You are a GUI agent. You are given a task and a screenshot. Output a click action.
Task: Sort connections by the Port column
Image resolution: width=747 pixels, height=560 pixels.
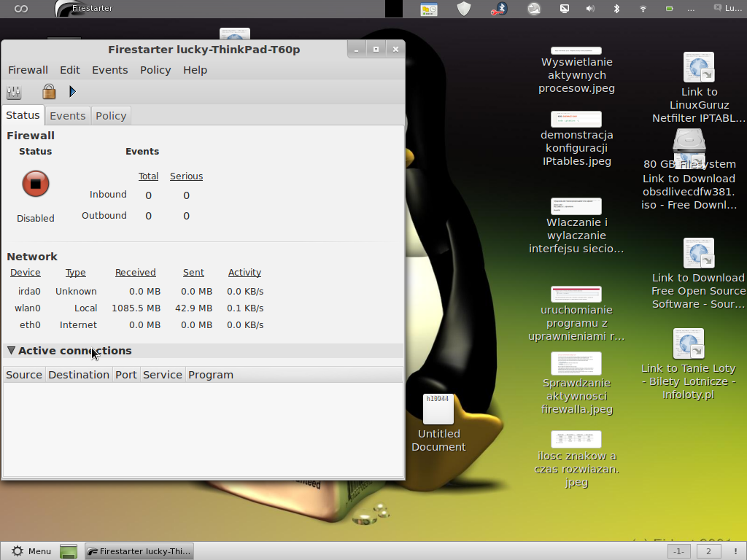point(126,375)
